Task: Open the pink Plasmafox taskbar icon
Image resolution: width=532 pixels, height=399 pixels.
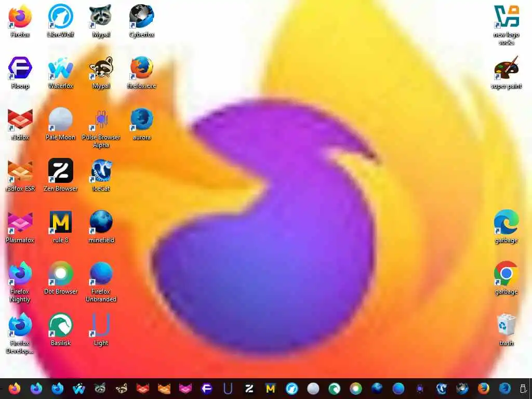Action: point(185,389)
